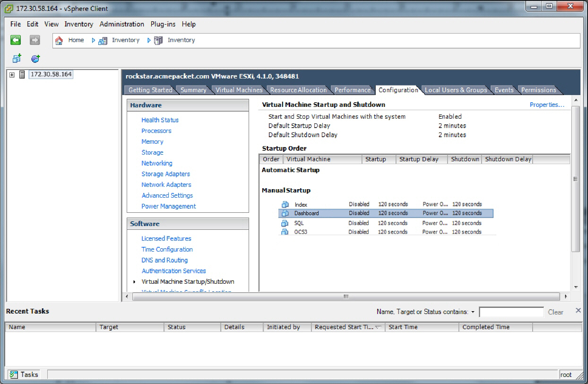This screenshot has width=588, height=384.
Task: Open the Edit menu
Action: 33,24
